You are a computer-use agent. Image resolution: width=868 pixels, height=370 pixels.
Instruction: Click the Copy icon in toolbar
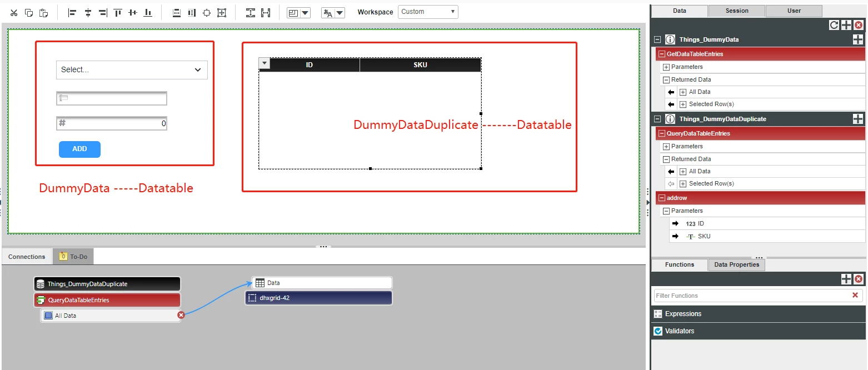click(29, 12)
